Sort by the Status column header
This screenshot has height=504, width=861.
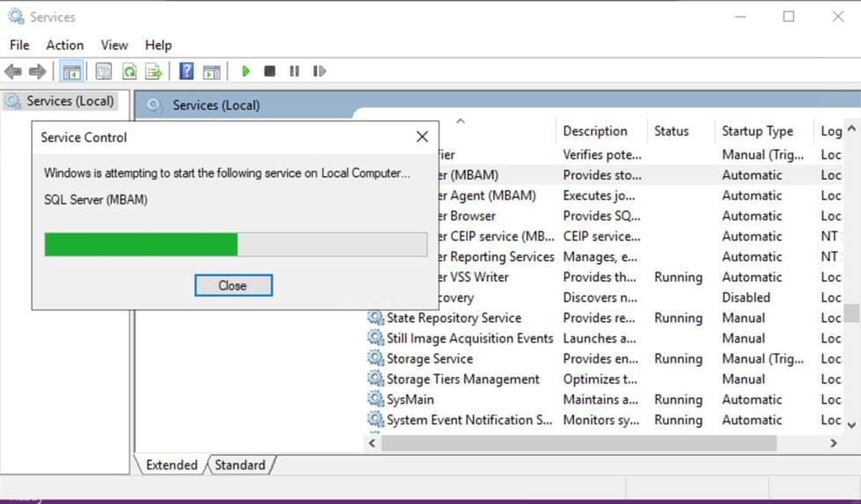click(x=671, y=131)
